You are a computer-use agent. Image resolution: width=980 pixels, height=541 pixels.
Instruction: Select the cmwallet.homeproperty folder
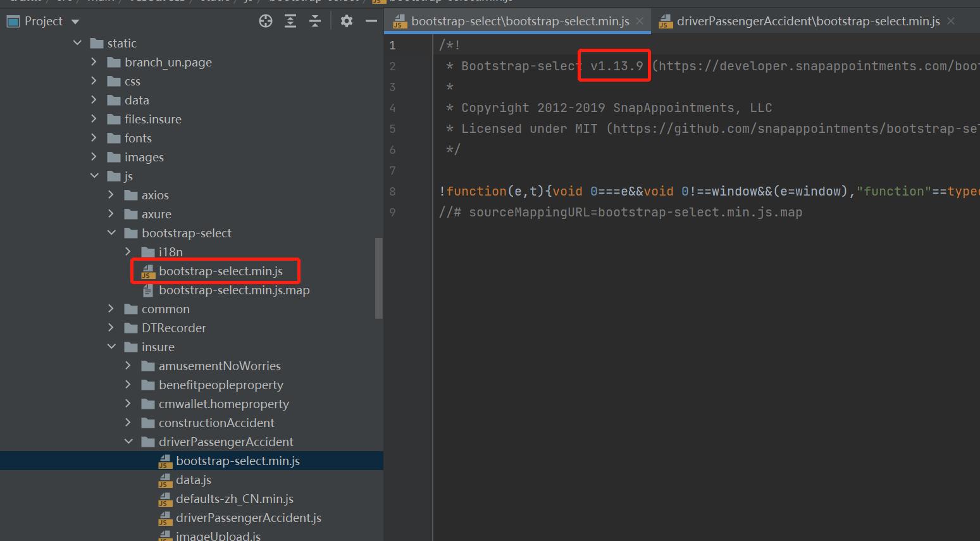point(223,404)
